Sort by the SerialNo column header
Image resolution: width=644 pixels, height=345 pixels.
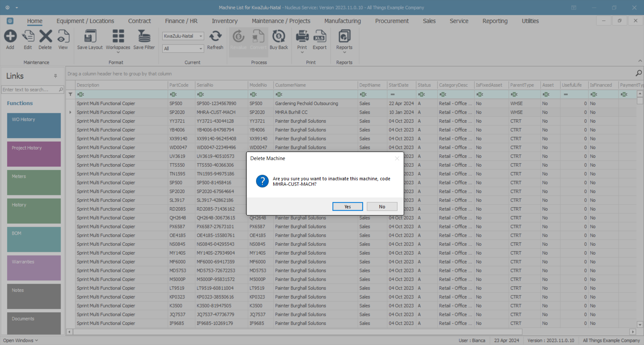point(221,85)
